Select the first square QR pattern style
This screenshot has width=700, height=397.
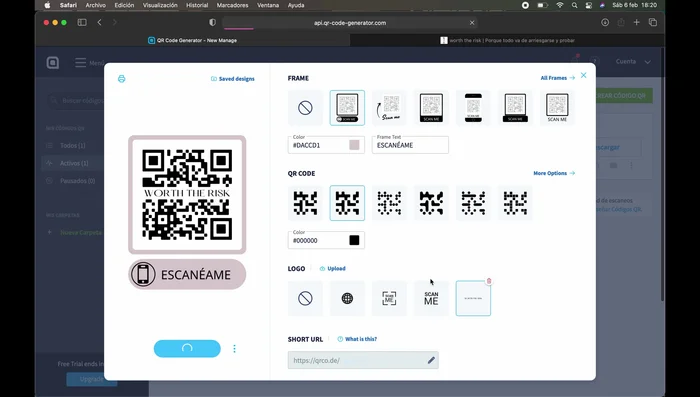point(305,203)
